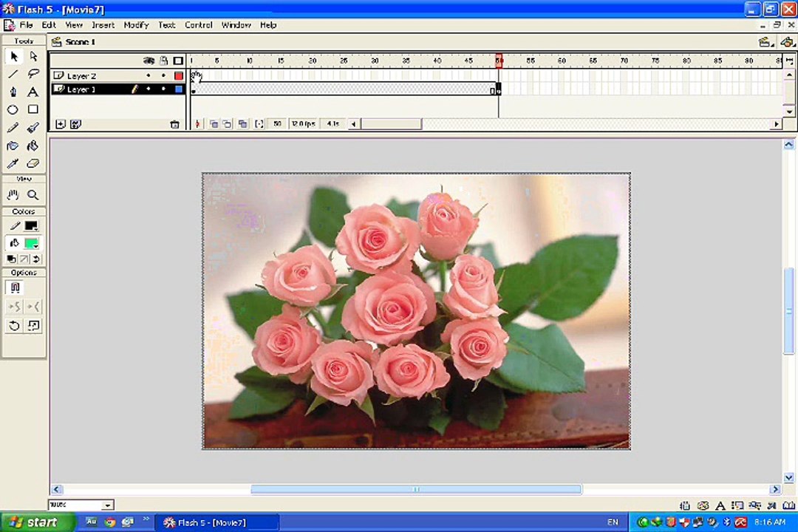The height and width of the screenshot is (532, 798).
Task: Open the Control menu
Action: (x=198, y=25)
